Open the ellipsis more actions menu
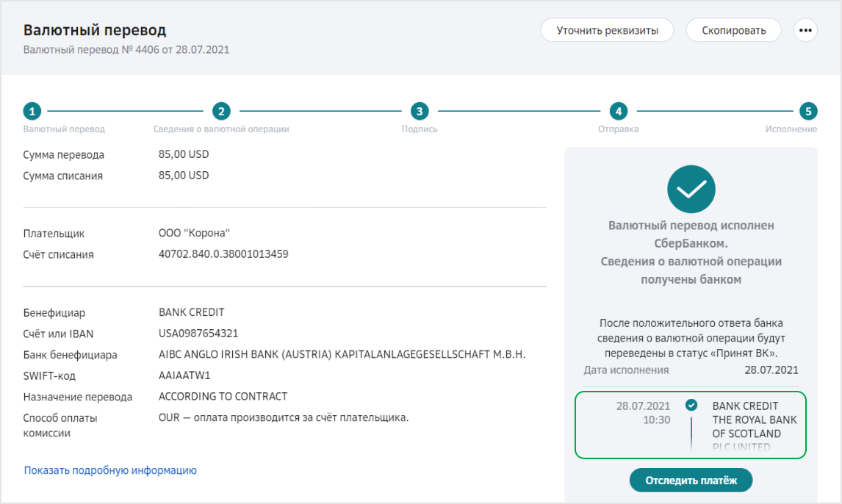This screenshot has height=504, width=842. (x=805, y=30)
